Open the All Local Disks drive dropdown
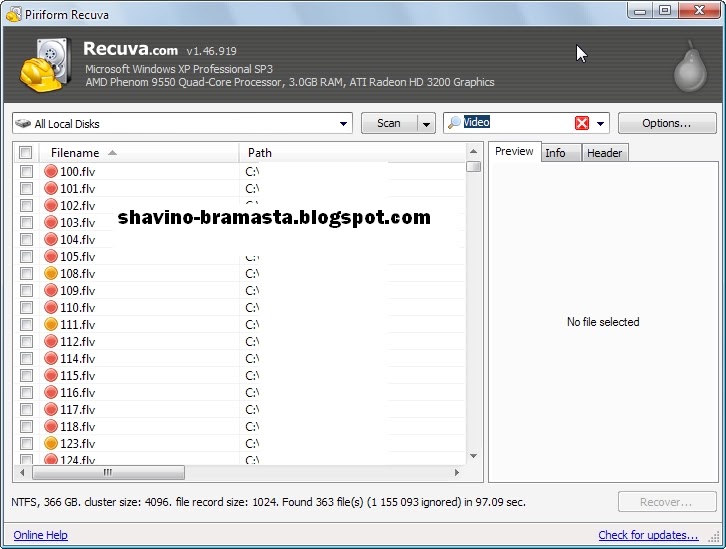Screen dimensions: 726x549 coord(343,124)
